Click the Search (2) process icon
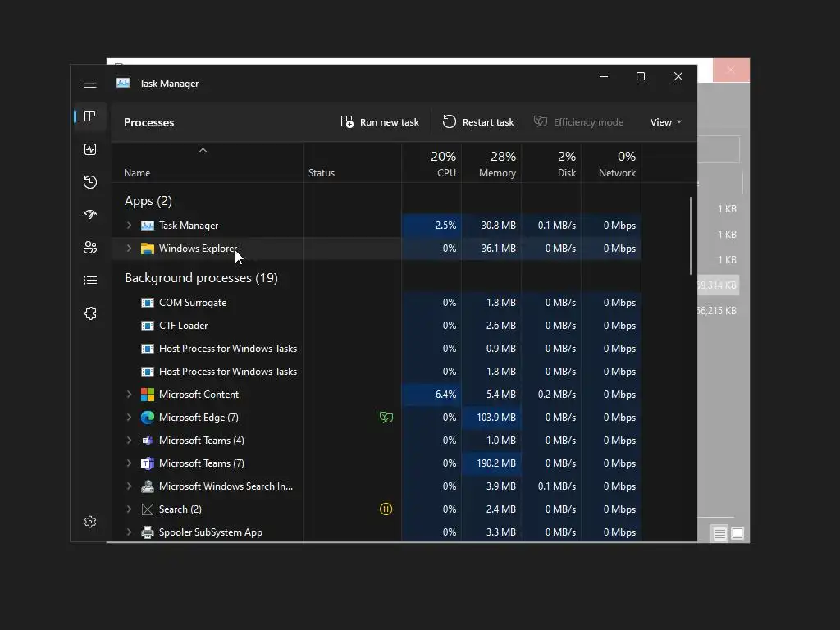Image resolution: width=840 pixels, height=630 pixels. coord(148,509)
